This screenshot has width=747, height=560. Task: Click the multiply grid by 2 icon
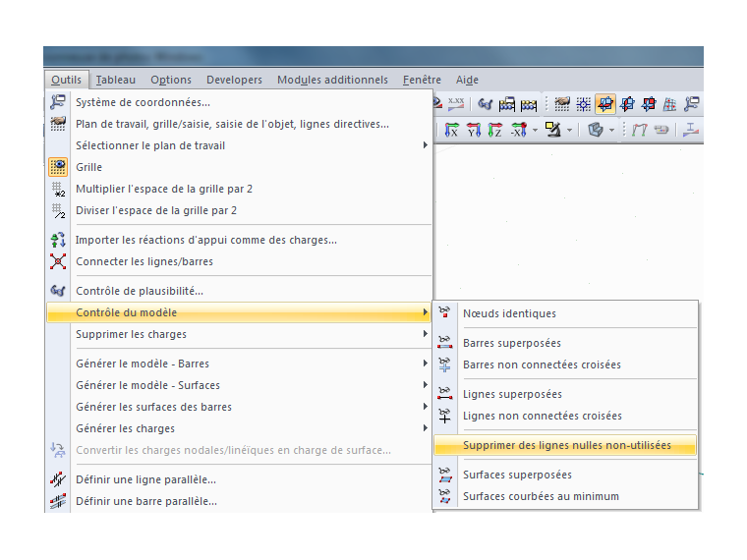click(58, 189)
